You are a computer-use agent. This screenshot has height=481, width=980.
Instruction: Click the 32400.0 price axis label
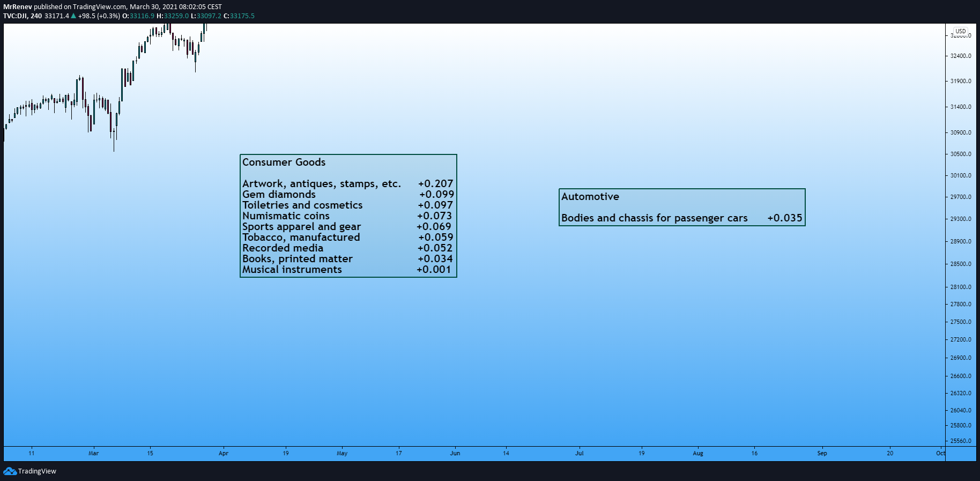(x=961, y=56)
